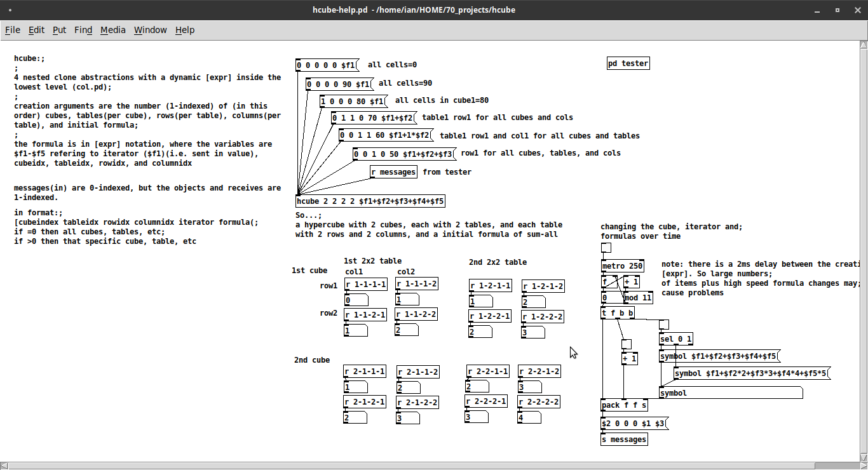Click the '0 1 1 0 70 $f1+$f2' message box
This screenshot has width=868, height=470.
(x=374, y=118)
